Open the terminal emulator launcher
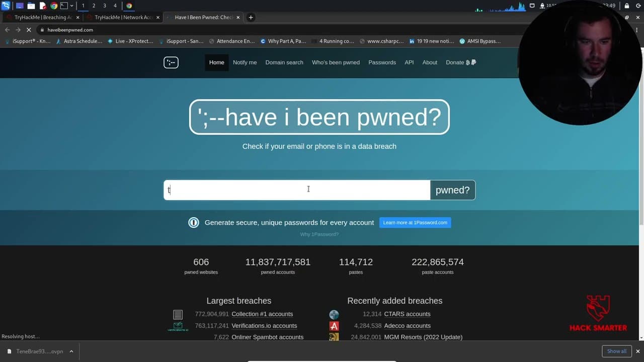 point(64,6)
